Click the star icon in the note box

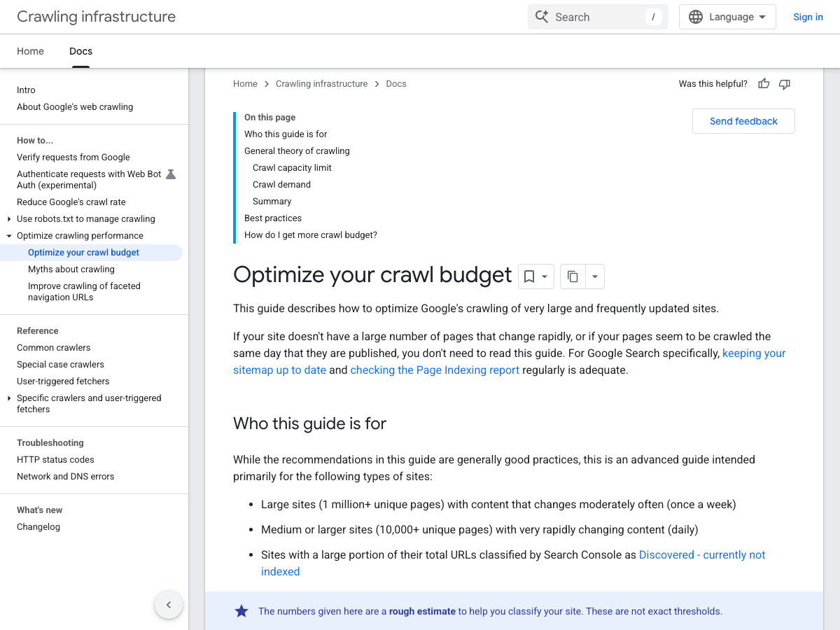pyautogui.click(x=241, y=611)
